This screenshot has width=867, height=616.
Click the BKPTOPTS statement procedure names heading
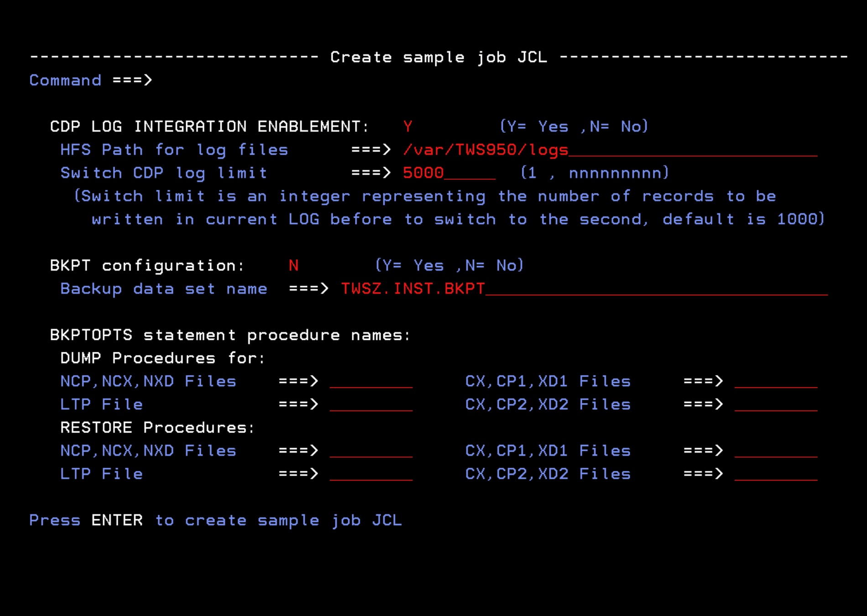[x=230, y=335]
